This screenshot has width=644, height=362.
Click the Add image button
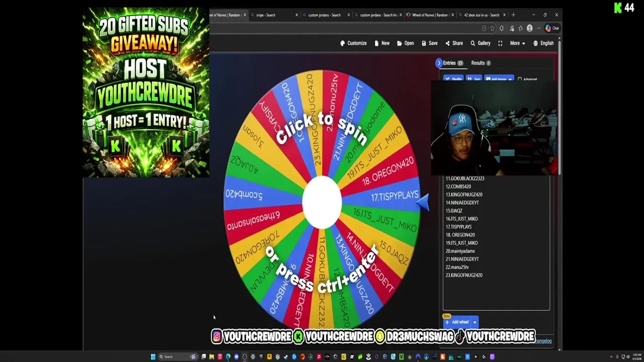(499, 79)
